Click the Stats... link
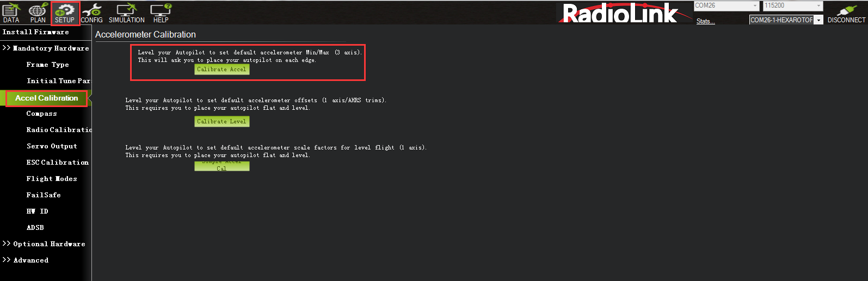 tap(705, 21)
